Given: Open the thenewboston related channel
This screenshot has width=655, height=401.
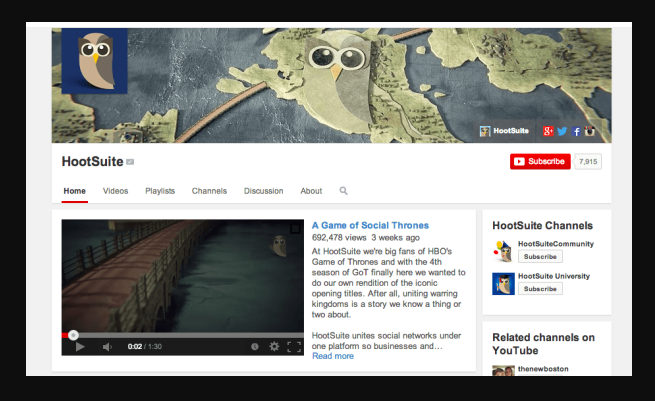Looking at the screenshot, I should point(543,369).
